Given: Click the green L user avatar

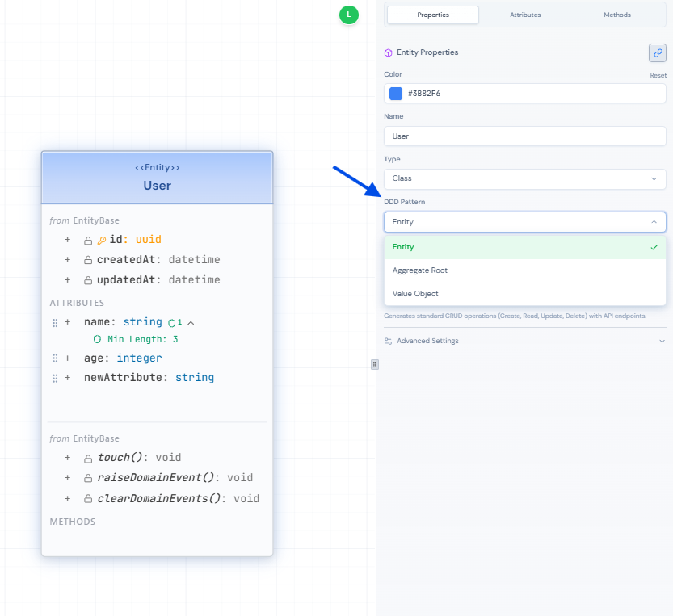Looking at the screenshot, I should [348, 15].
